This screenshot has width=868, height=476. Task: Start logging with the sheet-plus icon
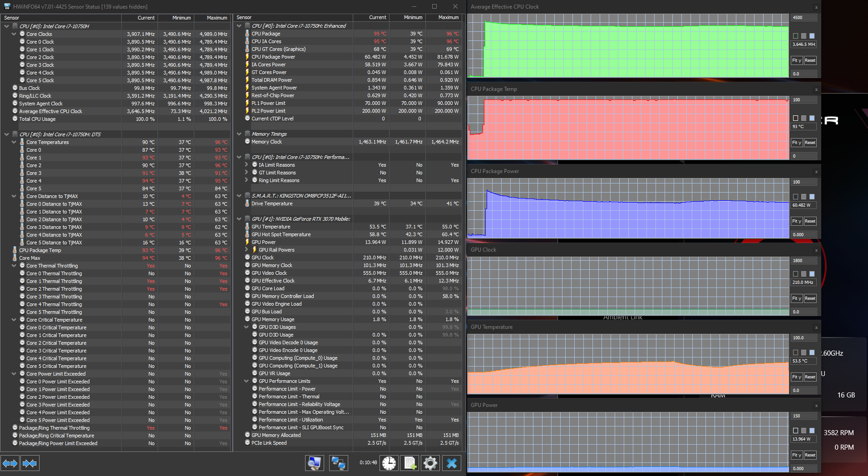coord(409,463)
